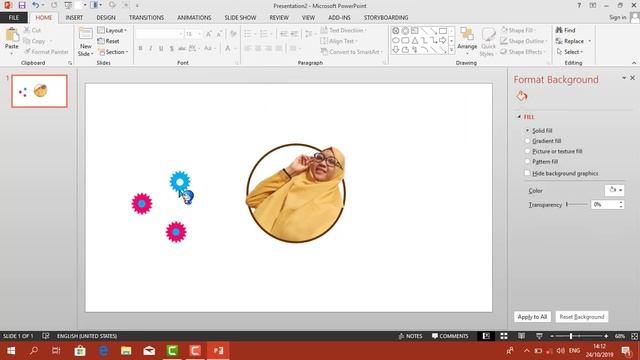Image resolution: width=640 pixels, height=360 pixels.
Task: Switch to the ANIMATIONS tab
Action: click(x=194, y=18)
